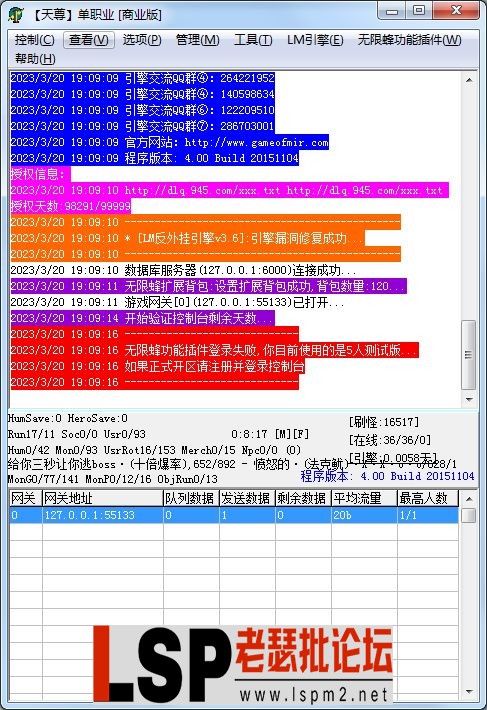The width and height of the screenshot is (487, 710).
Task: Click gateway table scroll down arrow
Action: coord(469,691)
